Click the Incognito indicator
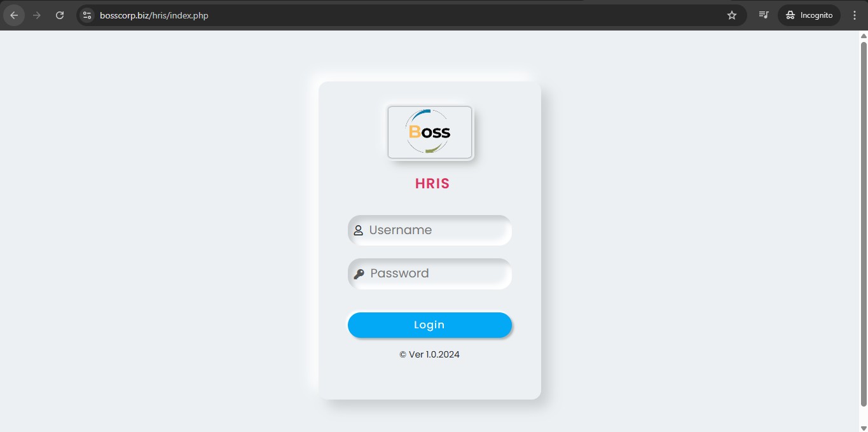This screenshot has width=868, height=432. pos(809,15)
